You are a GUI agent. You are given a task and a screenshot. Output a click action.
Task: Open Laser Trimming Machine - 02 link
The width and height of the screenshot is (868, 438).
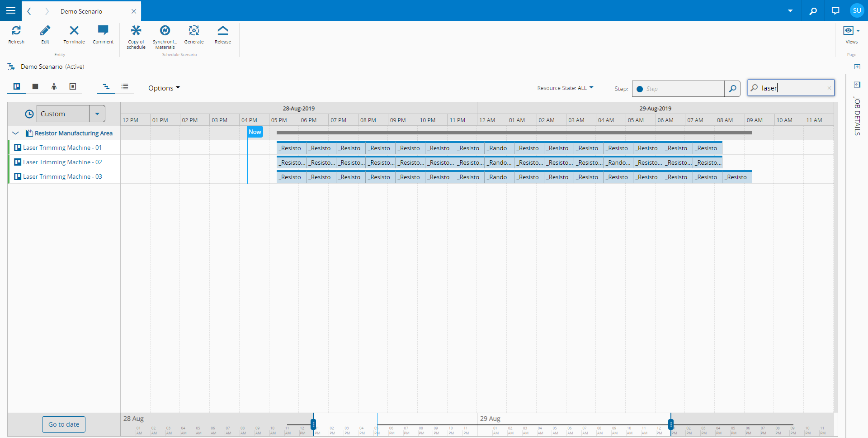[x=62, y=162]
